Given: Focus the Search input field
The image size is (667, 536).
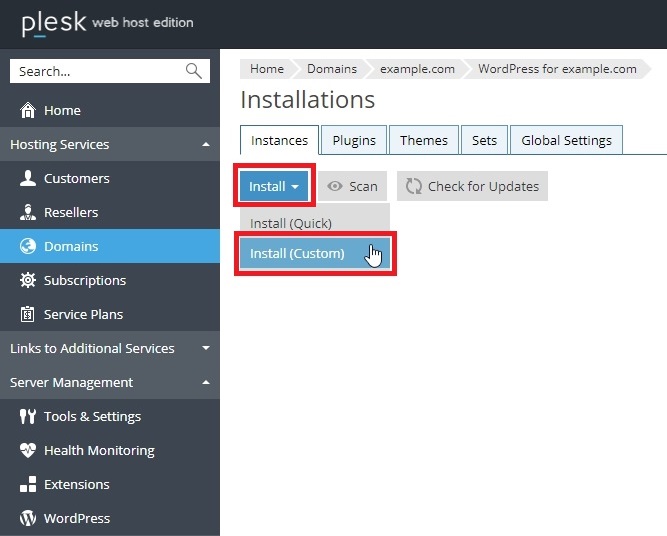Looking at the screenshot, I should point(95,71).
